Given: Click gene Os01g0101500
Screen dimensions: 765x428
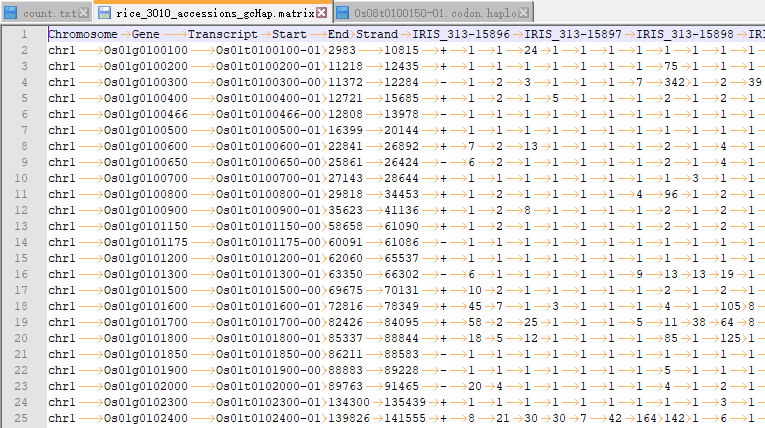Looking at the screenshot, I should tap(145, 290).
